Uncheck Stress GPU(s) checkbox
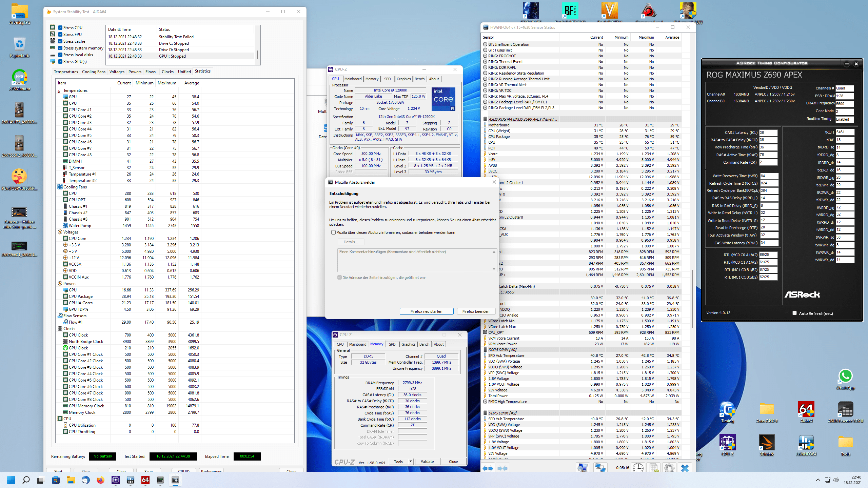The image size is (868, 488). pyautogui.click(x=60, y=62)
